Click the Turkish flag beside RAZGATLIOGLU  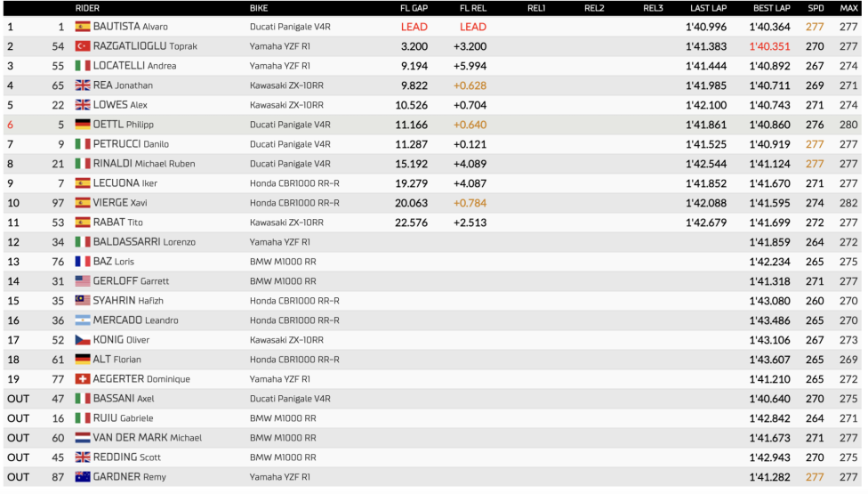point(83,46)
